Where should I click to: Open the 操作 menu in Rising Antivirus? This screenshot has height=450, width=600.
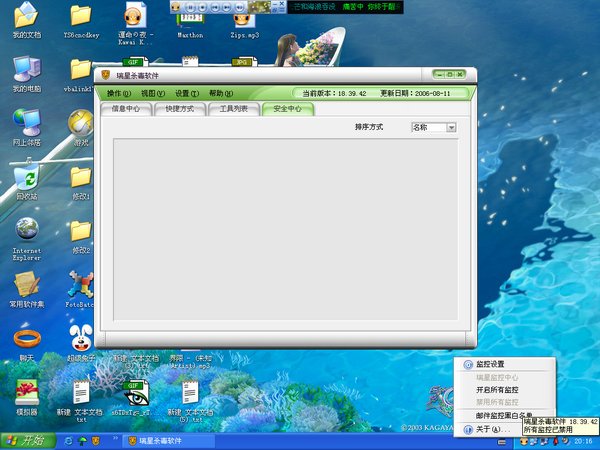click(119, 93)
